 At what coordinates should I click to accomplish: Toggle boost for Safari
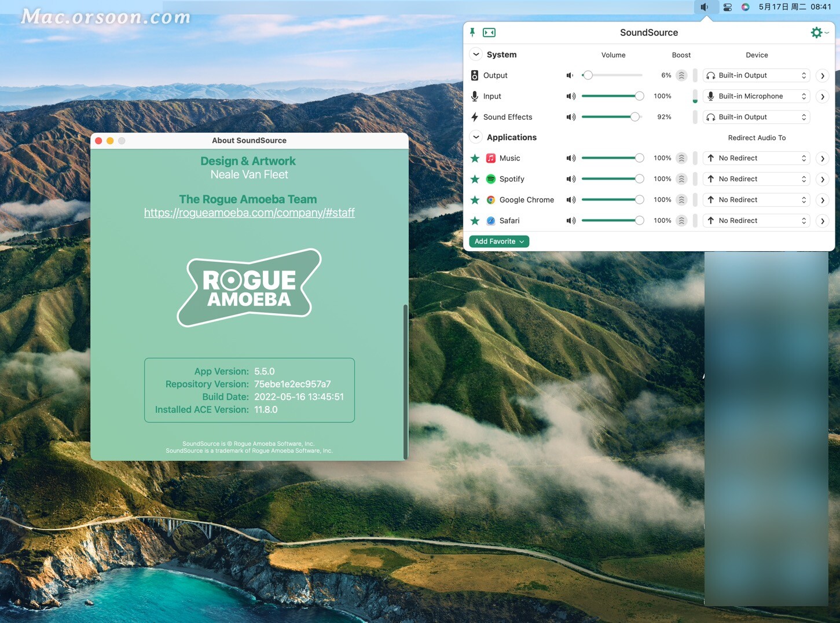(x=681, y=221)
